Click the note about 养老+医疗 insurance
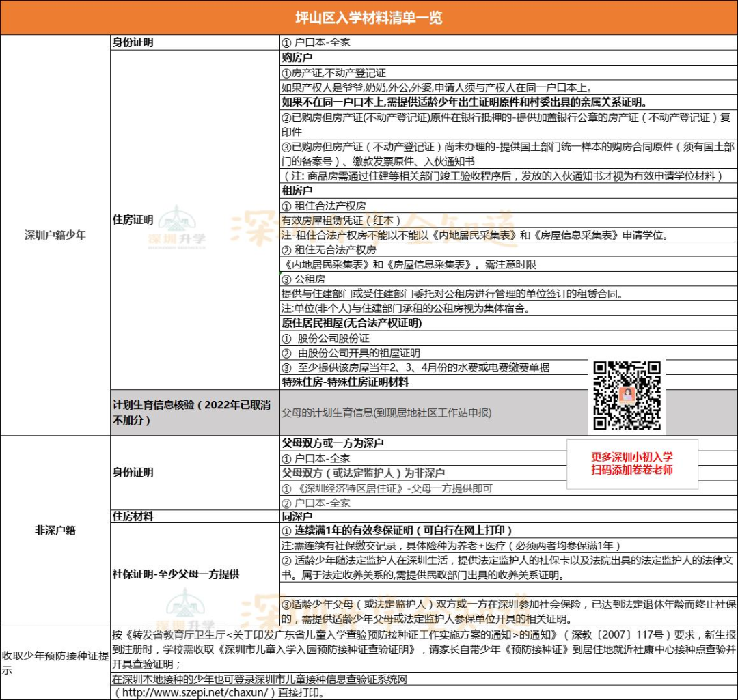The width and height of the screenshot is (738, 700). coord(508,546)
